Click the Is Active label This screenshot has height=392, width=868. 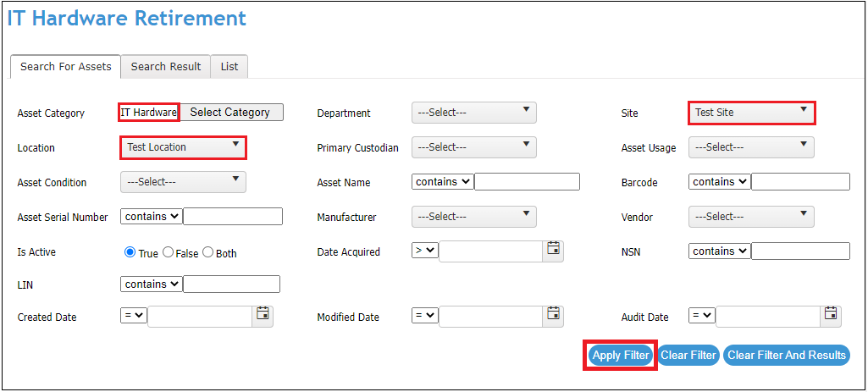36,252
